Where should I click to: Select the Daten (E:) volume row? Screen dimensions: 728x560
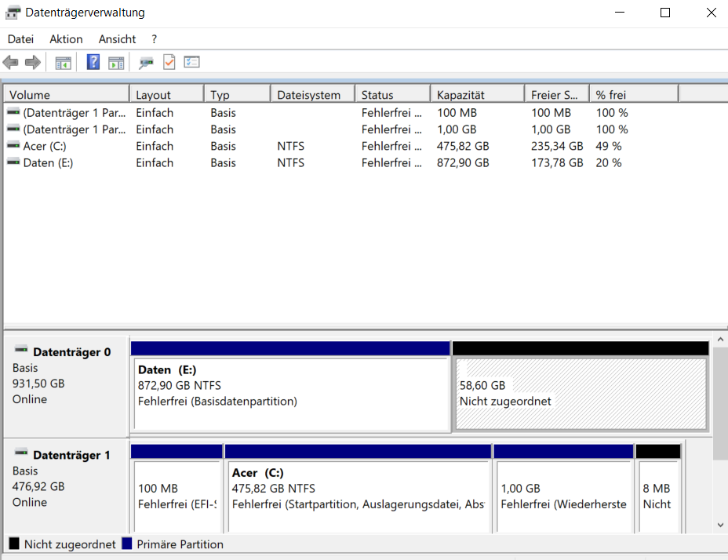pos(341,162)
